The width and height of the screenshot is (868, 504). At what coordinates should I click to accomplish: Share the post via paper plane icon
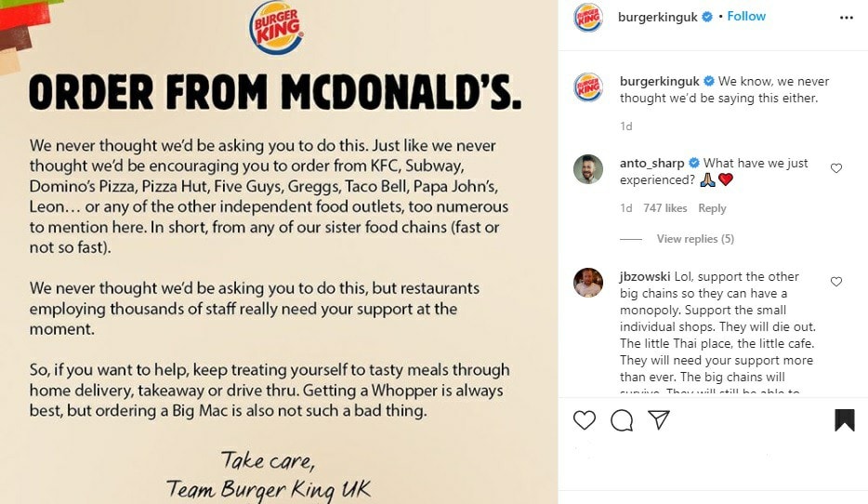659,420
